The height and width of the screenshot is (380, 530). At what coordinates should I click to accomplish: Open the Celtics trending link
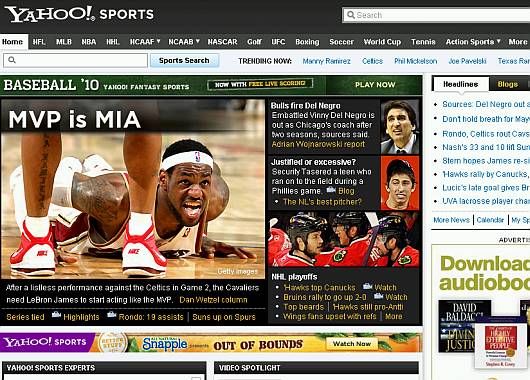tap(372, 61)
